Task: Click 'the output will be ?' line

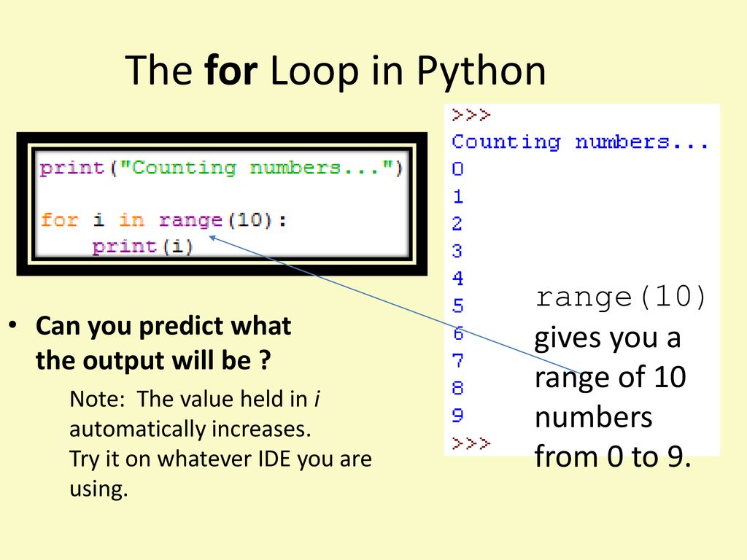Action: click(153, 360)
